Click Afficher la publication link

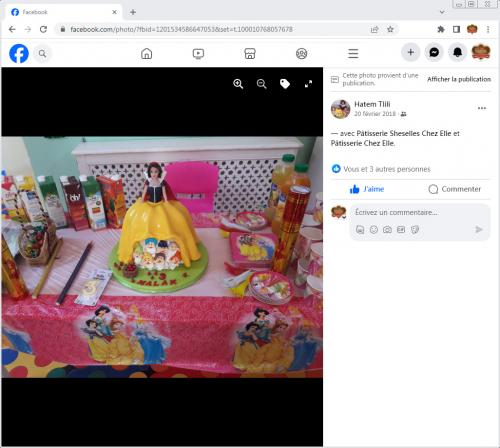tap(459, 79)
